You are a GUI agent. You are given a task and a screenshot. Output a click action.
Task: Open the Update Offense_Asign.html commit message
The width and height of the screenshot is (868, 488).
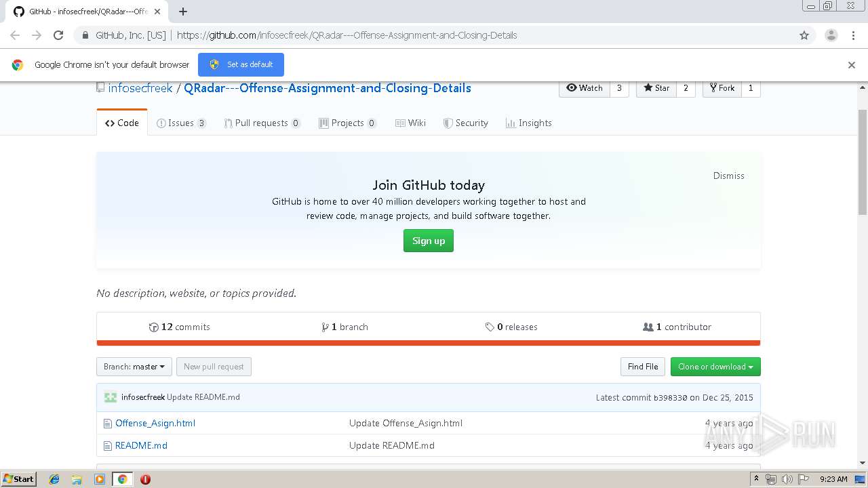tap(406, 423)
